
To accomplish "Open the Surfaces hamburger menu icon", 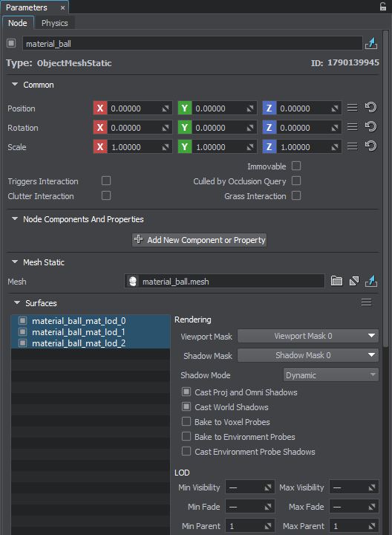I will pos(367,302).
